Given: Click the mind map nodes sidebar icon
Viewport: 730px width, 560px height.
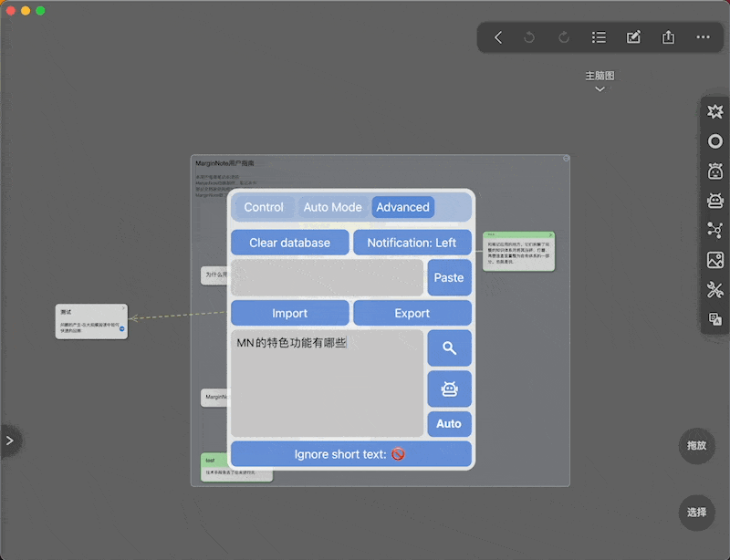Looking at the screenshot, I should 715,230.
